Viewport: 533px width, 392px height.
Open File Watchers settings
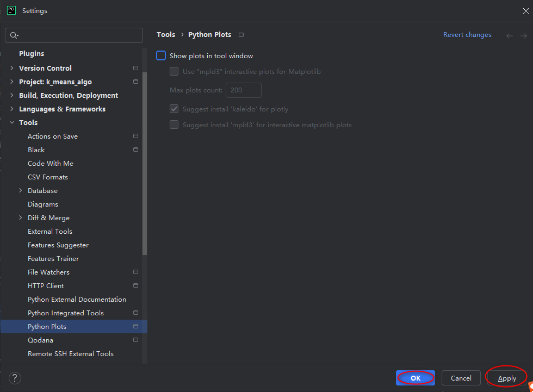48,272
